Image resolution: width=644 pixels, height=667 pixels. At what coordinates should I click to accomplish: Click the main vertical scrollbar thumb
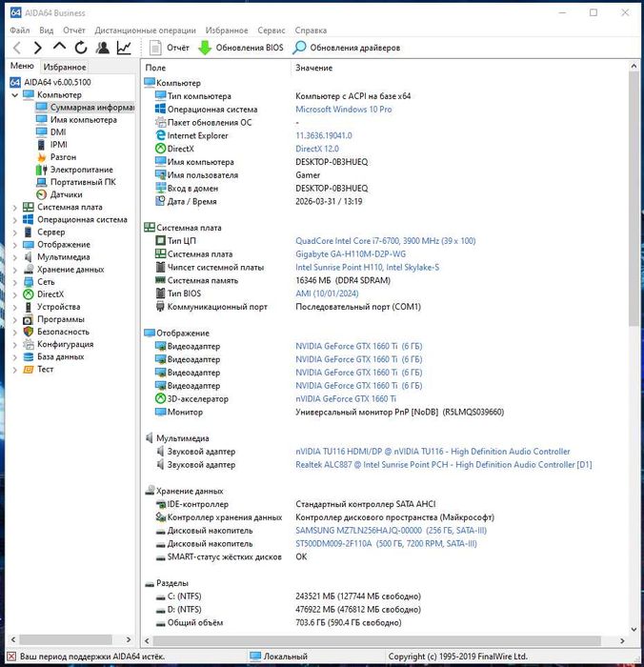(x=634, y=199)
